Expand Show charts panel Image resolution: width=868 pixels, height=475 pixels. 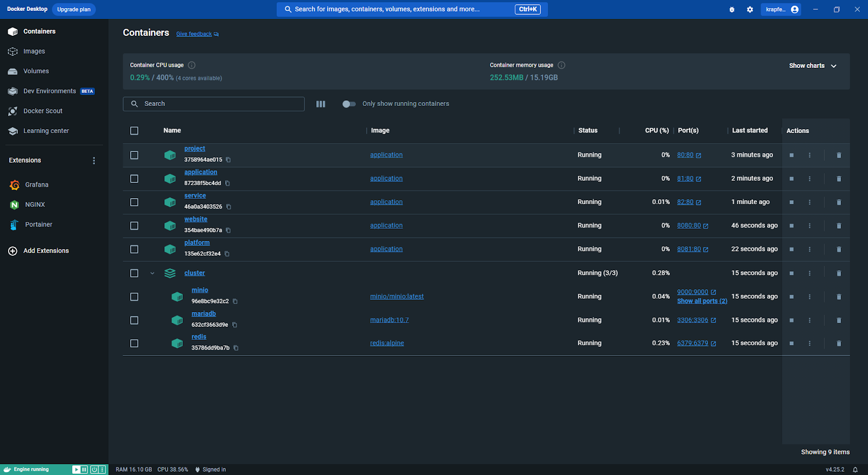[x=813, y=66]
